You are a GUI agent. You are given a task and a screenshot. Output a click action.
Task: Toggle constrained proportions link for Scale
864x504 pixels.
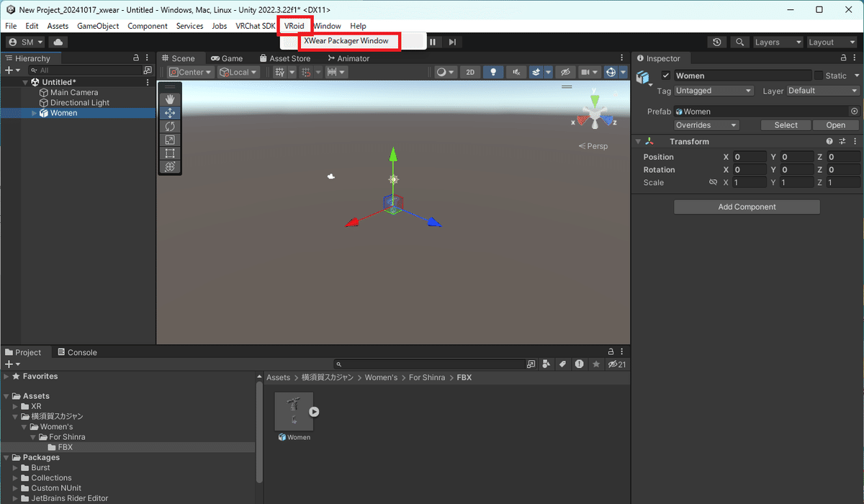714,183
